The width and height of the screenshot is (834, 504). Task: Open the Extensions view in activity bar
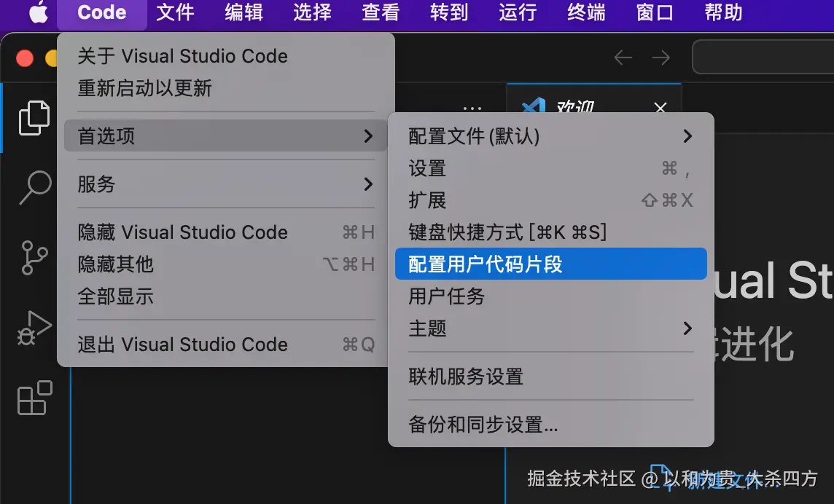click(x=34, y=398)
